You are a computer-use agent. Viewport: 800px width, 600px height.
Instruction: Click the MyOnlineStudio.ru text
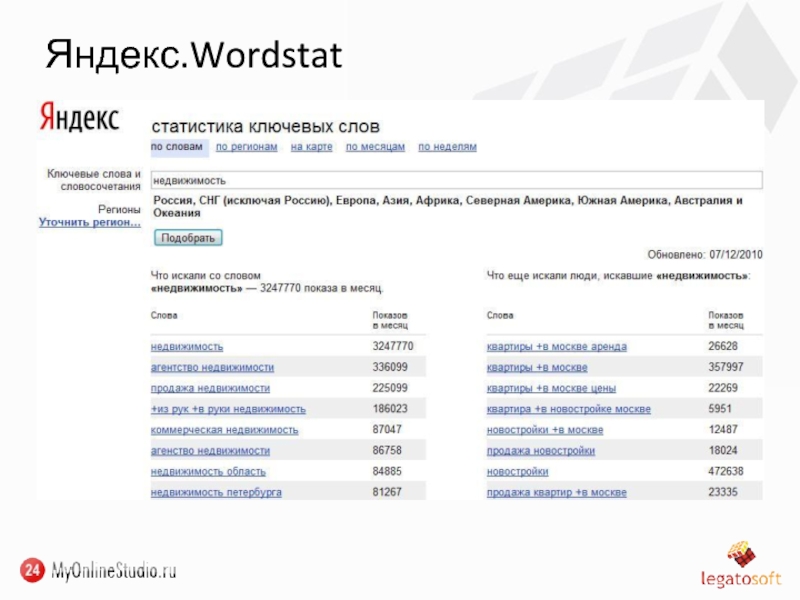(x=114, y=570)
